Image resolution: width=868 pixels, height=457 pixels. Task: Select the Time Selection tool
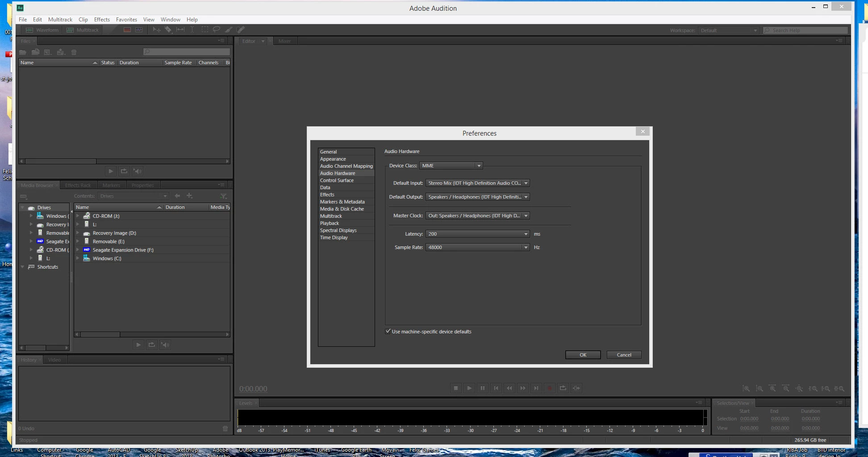coord(192,30)
